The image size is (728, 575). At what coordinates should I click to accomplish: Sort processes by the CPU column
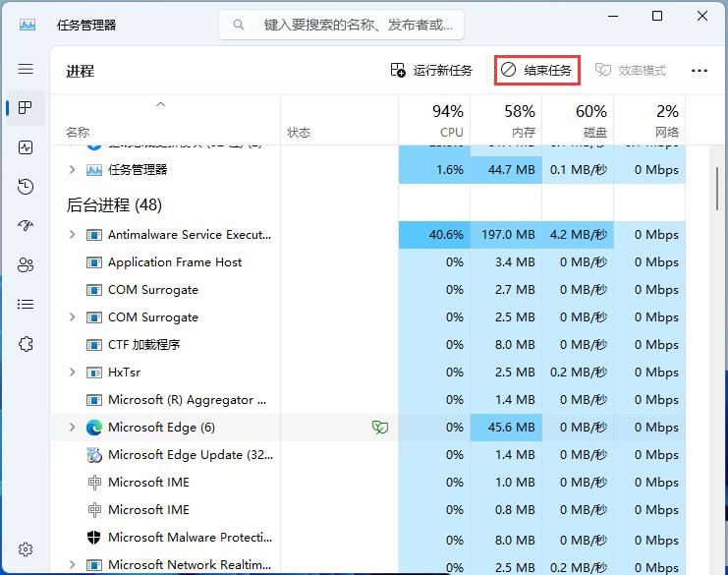[447, 120]
